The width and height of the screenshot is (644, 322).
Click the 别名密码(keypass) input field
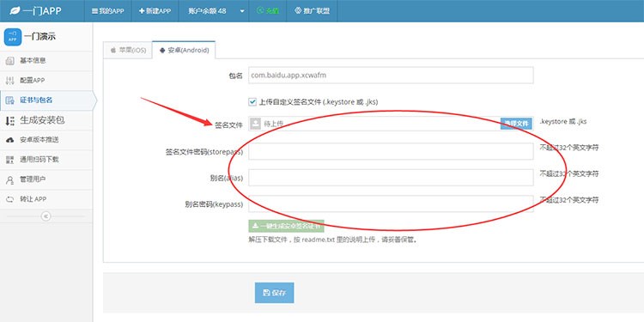coord(391,204)
